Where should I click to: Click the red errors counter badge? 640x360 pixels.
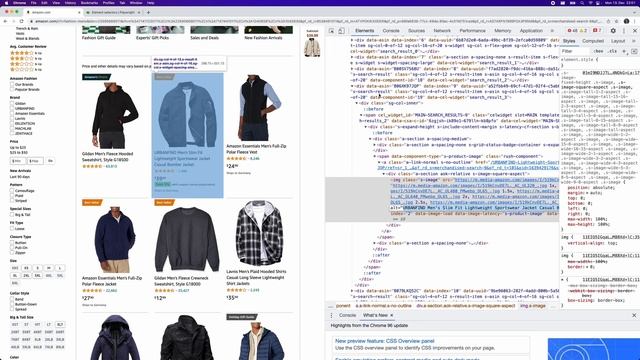(x=573, y=31)
